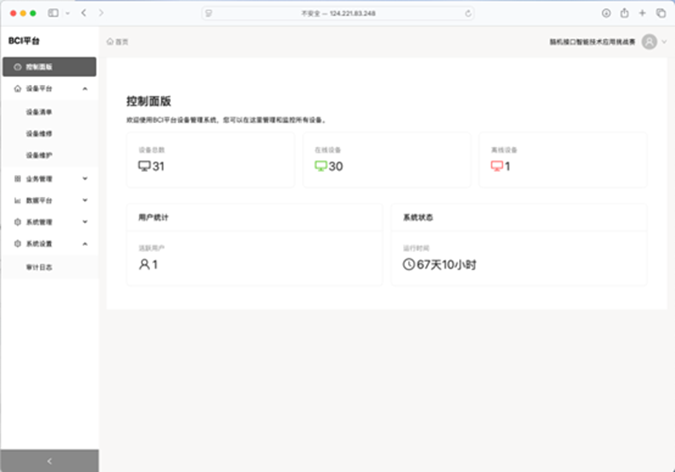Expand the 数据平台 menu
The image size is (675, 472).
(85, 200)
